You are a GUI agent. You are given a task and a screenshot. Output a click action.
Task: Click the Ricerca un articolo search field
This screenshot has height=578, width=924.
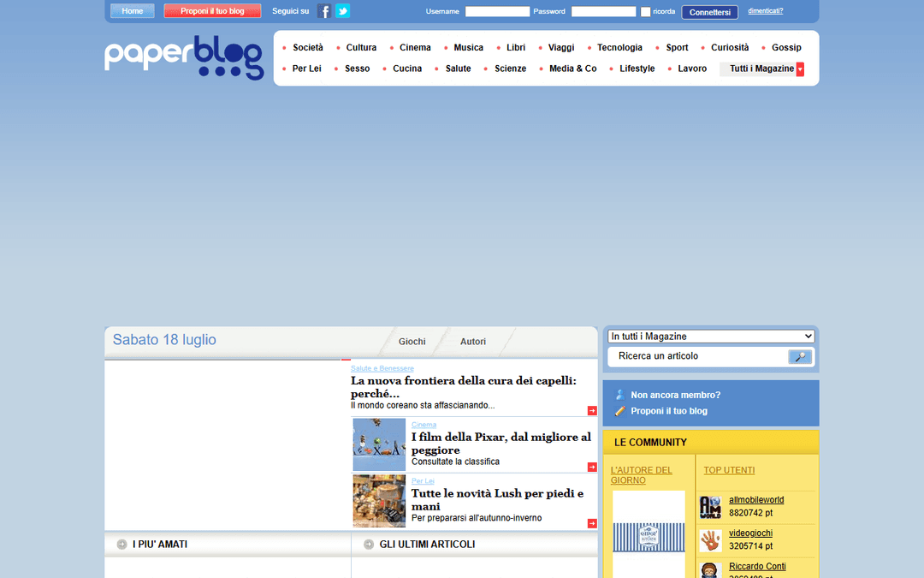pyautogui.click(x=698, y=356)
